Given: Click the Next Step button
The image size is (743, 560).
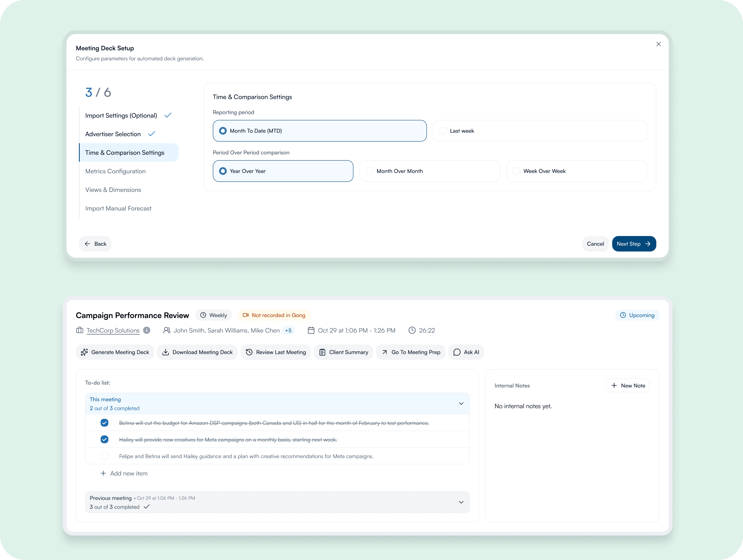Looking at the screenshot, I should coord(634,244).
